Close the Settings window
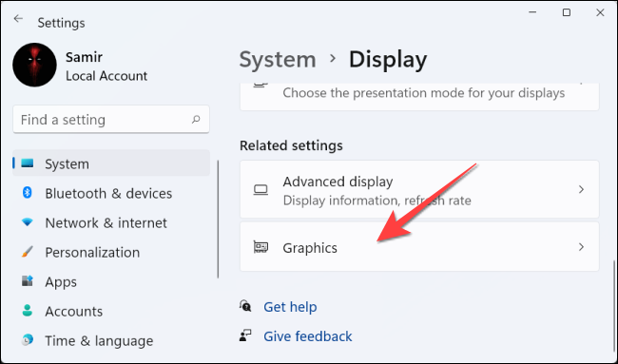This screenshot has height=364, width=618. click(x=600, y=12)
